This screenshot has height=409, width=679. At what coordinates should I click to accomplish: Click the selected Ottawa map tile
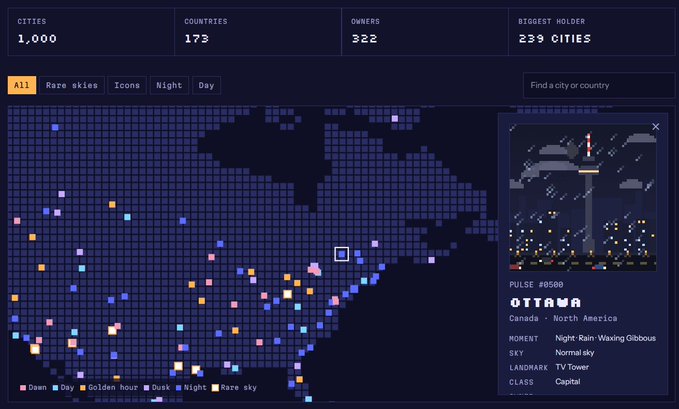tap(342, 254)
